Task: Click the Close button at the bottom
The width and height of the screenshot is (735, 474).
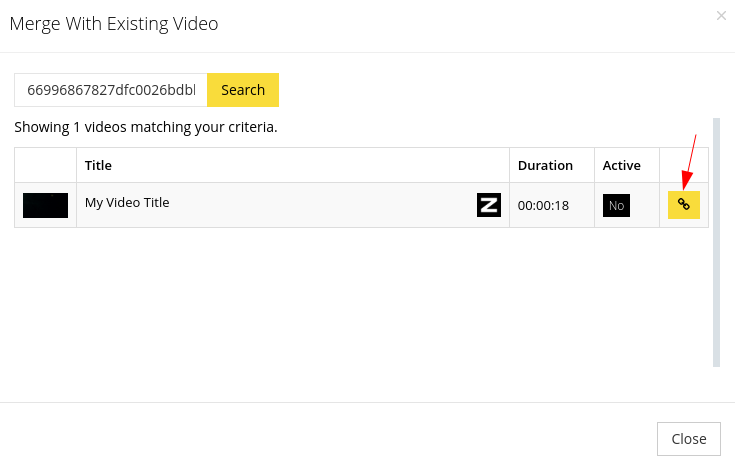Action: click(689, 439)
